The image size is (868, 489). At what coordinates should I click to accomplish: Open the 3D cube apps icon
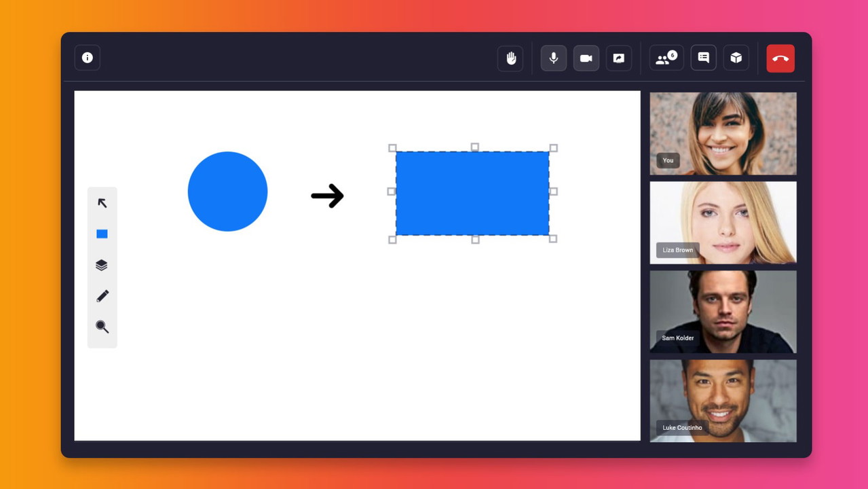tap(736, 58)
